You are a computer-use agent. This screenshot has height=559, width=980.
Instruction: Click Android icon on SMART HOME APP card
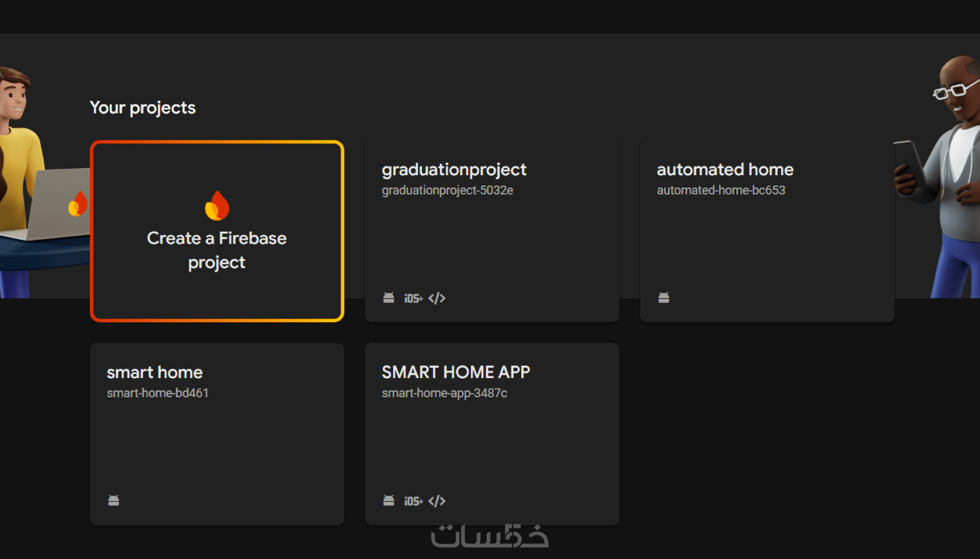389,500
